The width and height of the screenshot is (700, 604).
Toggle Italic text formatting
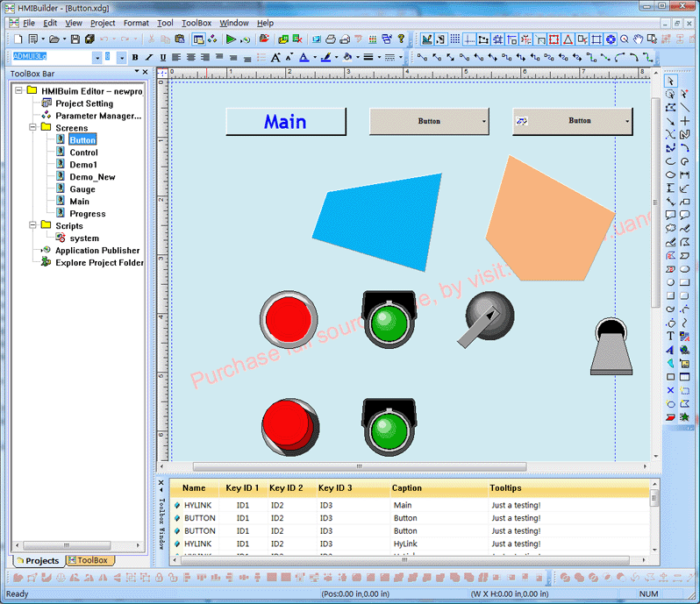(149, 57)
